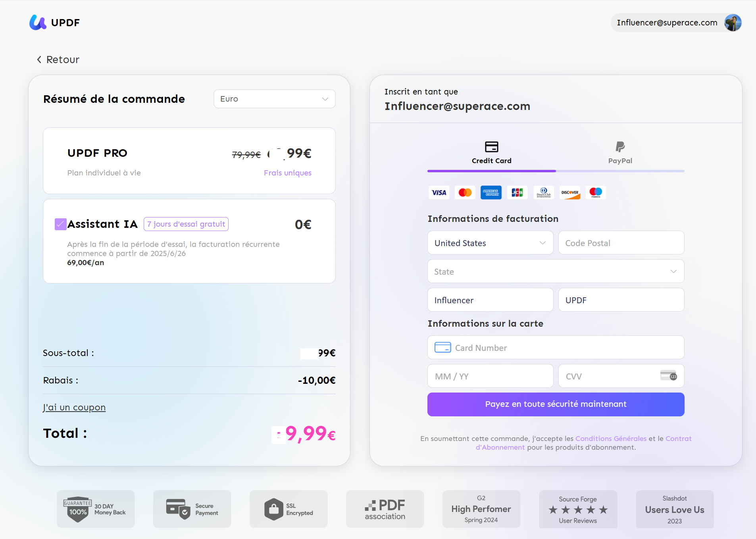
Task: Click the G2 High Performer badge
Action: pos(481,509)
